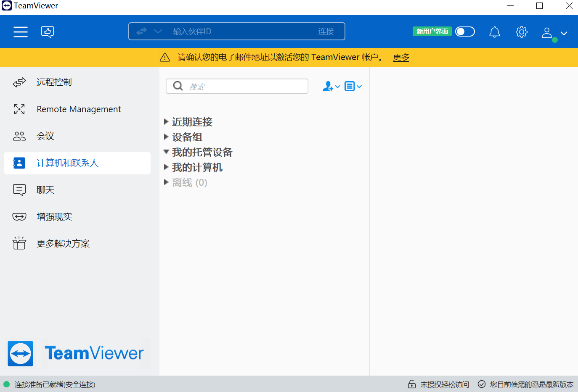
Task: Maximize the TeamViewer window
Action: point(540,6)
